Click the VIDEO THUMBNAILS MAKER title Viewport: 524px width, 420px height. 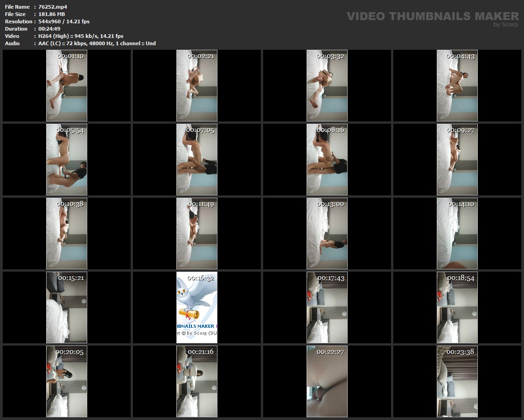[432, 16]
